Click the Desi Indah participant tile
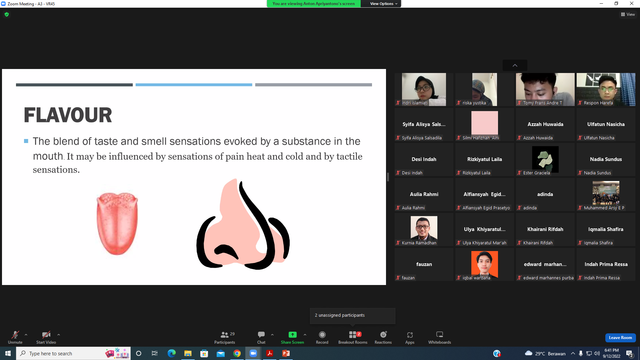The height and width of the screenshot is (360, 640). pyautogui.click(x=424, y=159)
